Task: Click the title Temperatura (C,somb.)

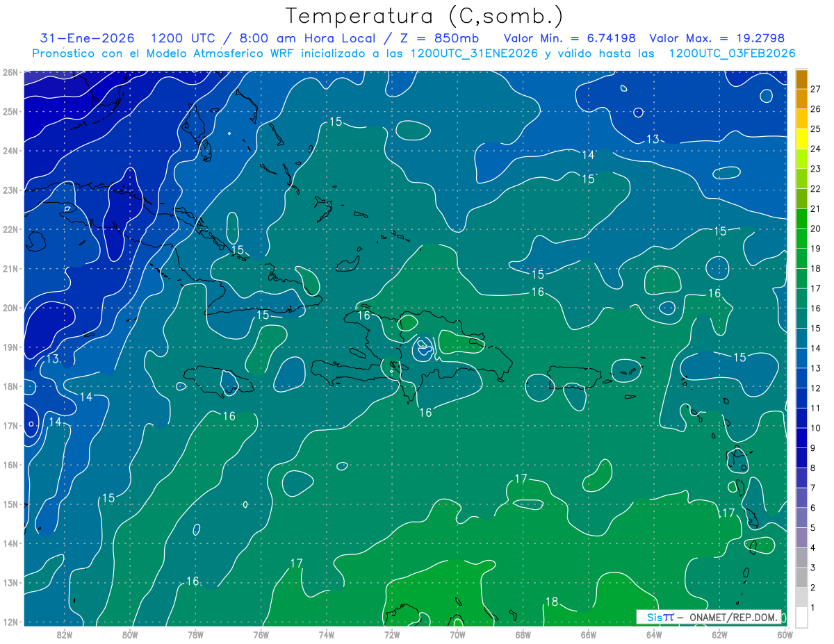Action: pyautogui.click(x=425, y=16)
